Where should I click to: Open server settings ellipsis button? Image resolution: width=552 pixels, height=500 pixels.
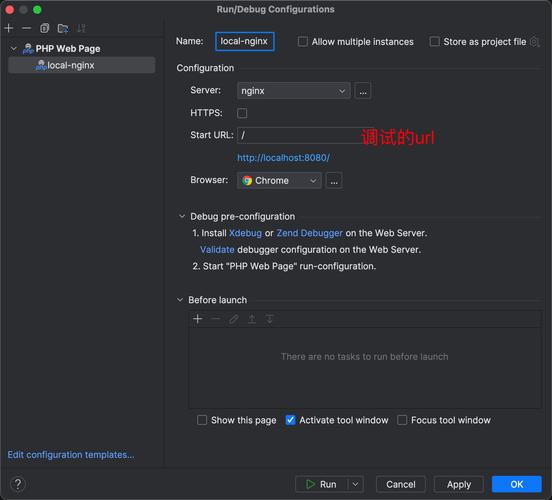click(x=363, y=91)
